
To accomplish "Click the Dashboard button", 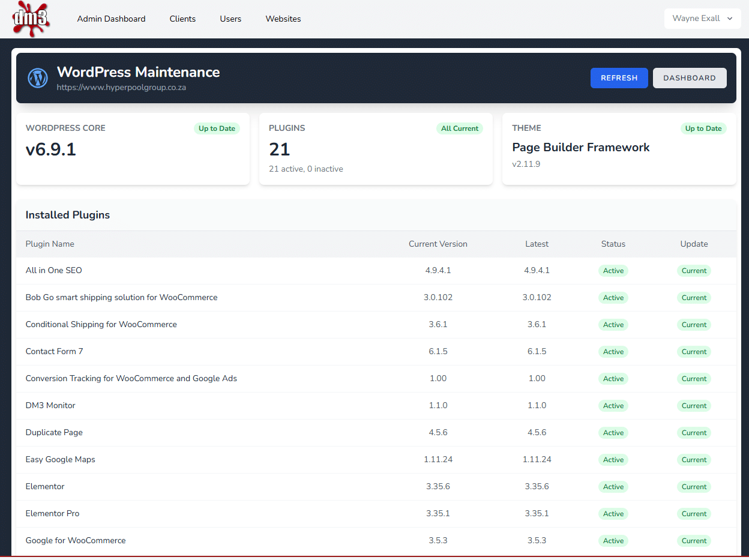I will click(x=690, y=78).
